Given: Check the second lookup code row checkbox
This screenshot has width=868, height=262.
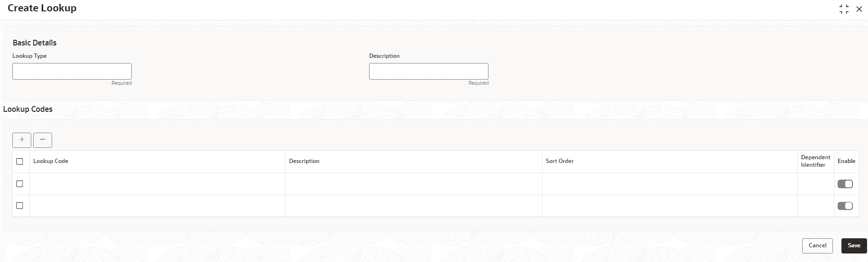Looking at the screenshot, I should click(x=19, y=206).
